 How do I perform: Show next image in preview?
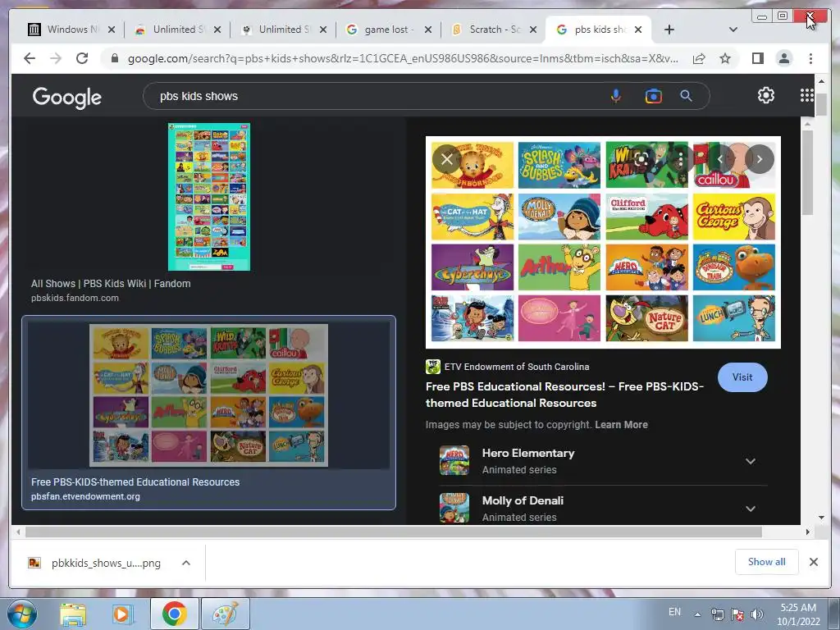[760, 159]
